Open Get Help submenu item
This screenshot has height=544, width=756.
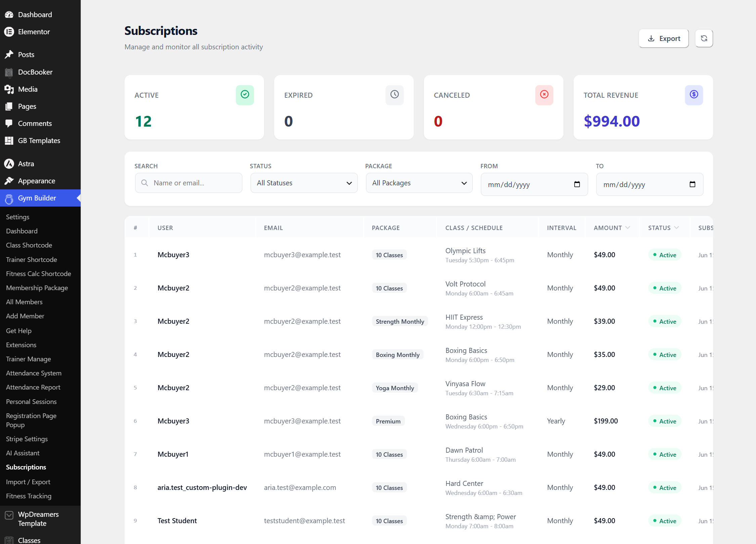[18, 331]
